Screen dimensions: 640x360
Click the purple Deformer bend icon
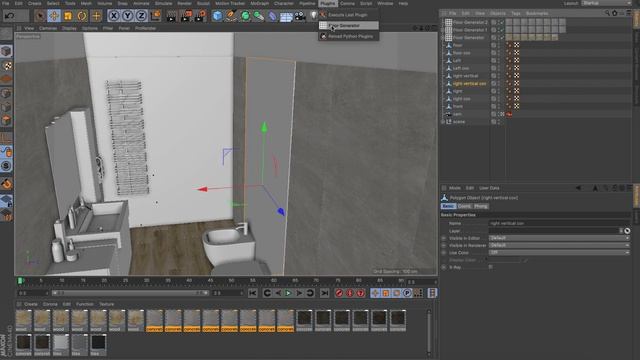pyautogui.click(x=273, y=16)
